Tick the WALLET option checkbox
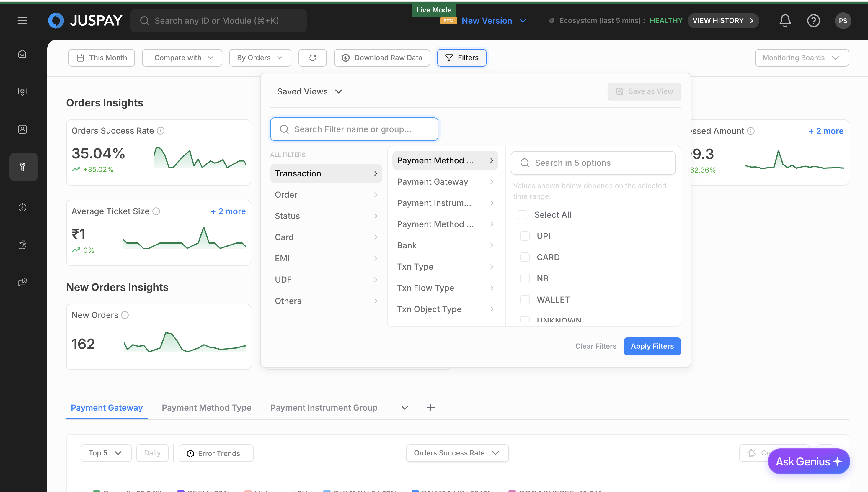This screenshot has width=868, height=492. pos(525,300)
